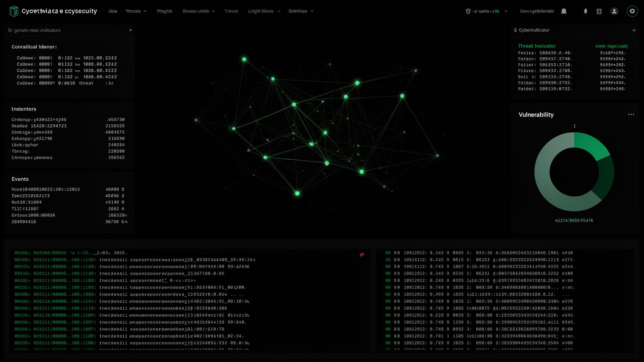The image size is (644, 362).
Task: Click the generate threat indicators panel title
Action: tap(34, 30)
